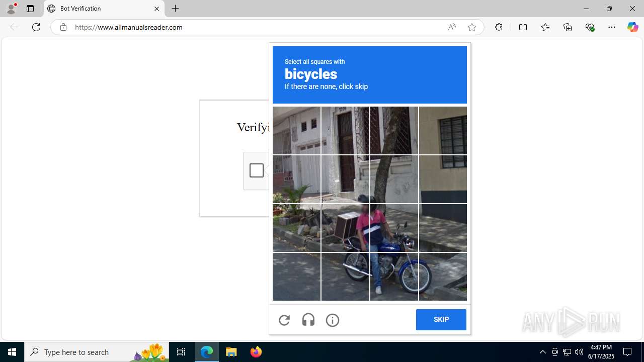This screenshot has width=644, height=362.
Task: Select top-left tile with white garage door
Action: [x=296, y=130]
